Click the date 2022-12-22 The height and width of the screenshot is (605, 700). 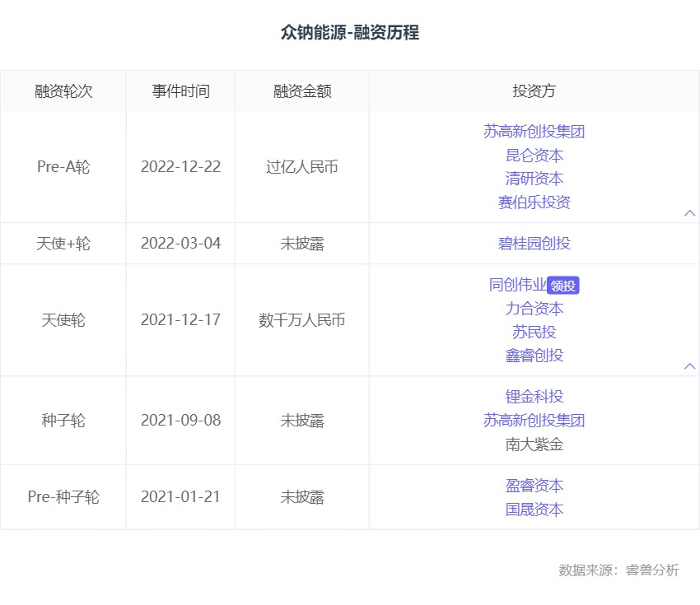pyautogui.click(x=181, y=167)
